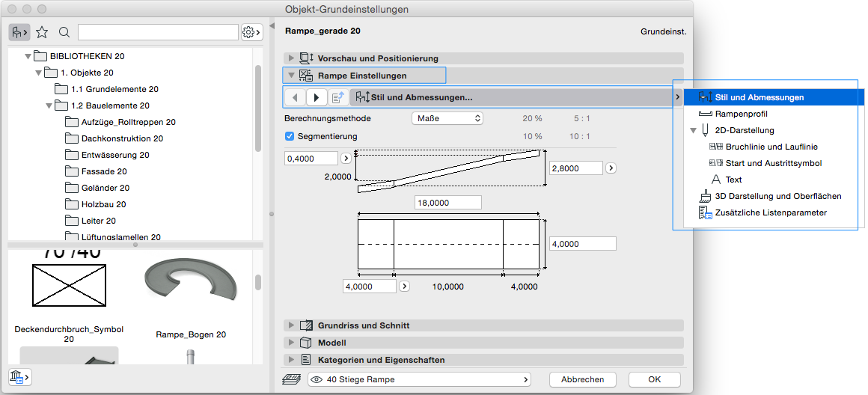Go to next settings page arrow
Image resolution: width=868 pixels, height=395 pixels.
coord(317,97)
